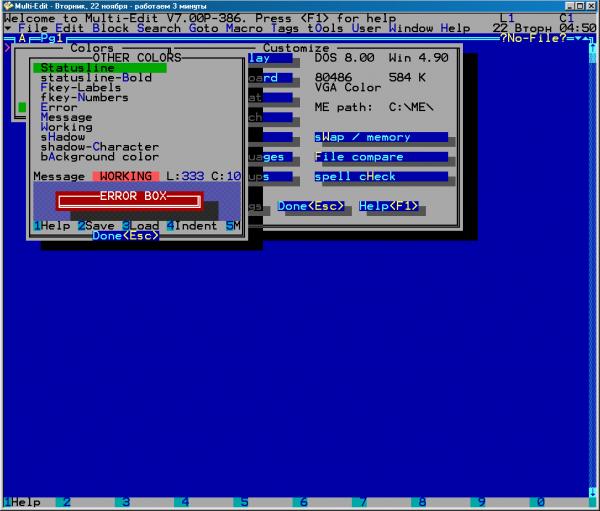Choose bAckground color entry

point(100,157)
